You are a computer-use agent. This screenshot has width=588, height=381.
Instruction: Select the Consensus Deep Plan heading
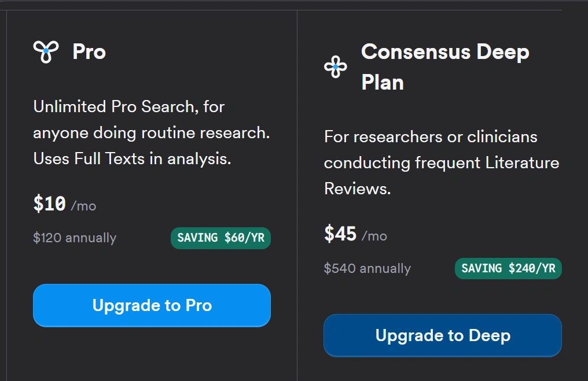[x=445, y=66]
